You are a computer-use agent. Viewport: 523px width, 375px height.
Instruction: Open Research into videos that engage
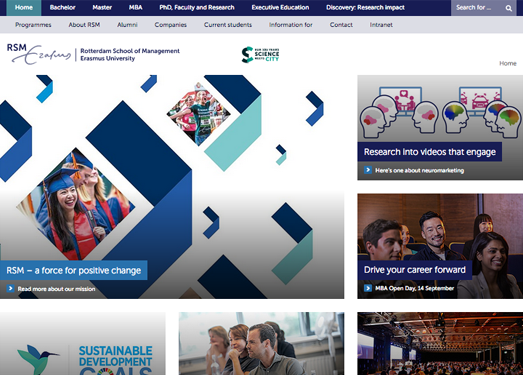[430, 152]
